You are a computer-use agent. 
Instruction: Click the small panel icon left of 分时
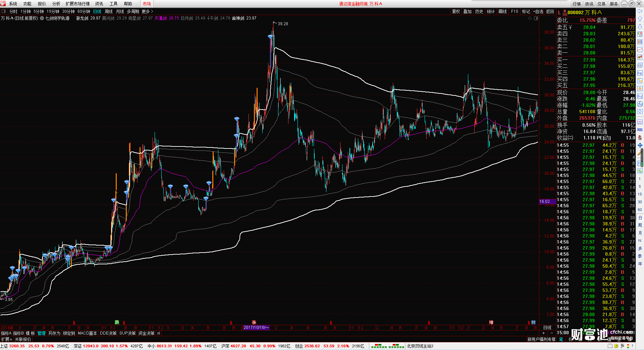(x=4, y=11)
